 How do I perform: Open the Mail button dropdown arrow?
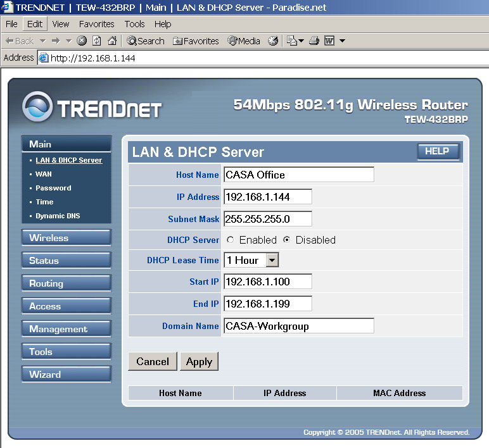tap(301, 40)
